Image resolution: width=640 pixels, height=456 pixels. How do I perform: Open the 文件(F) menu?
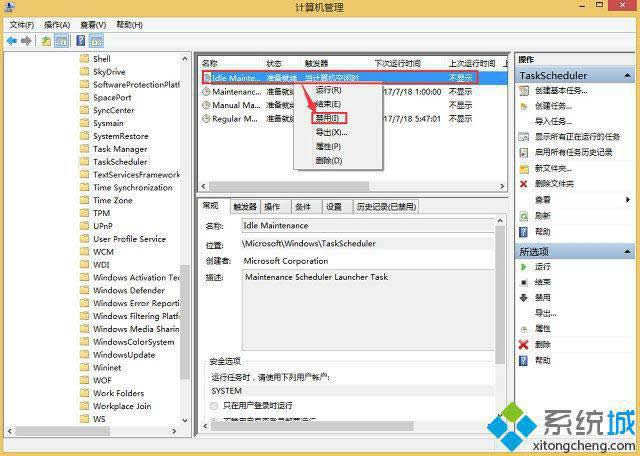(x=22, y=25)
